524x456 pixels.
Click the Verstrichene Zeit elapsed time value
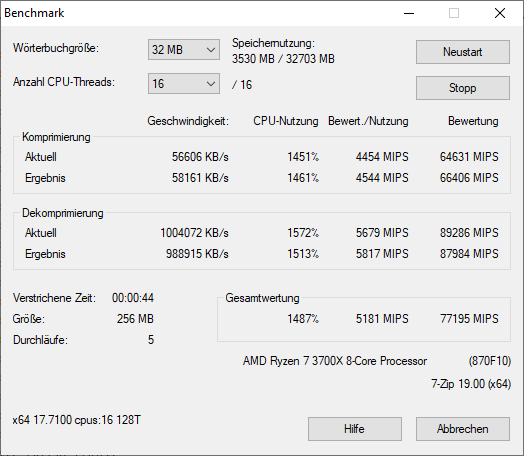coord(133,298)
